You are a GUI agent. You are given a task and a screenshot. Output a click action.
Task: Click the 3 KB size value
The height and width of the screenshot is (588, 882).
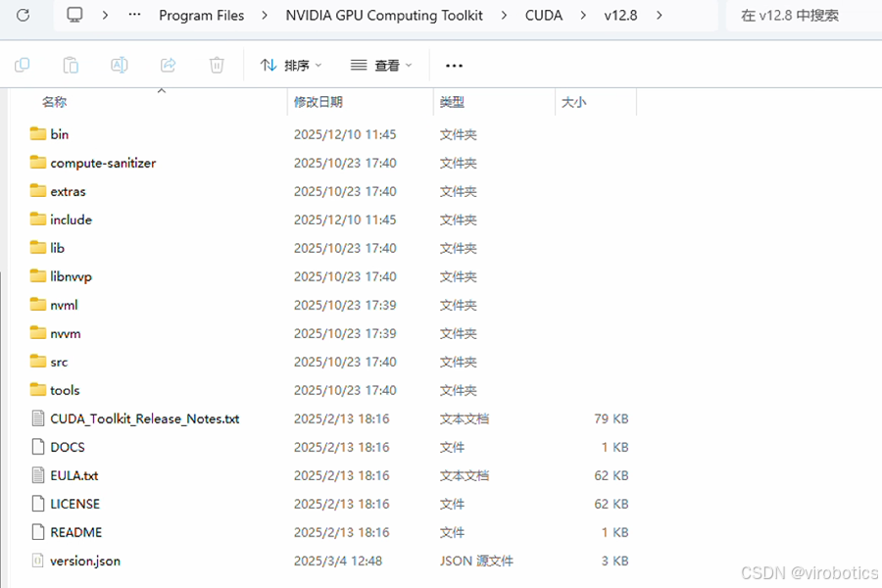(x=614, y=561)
